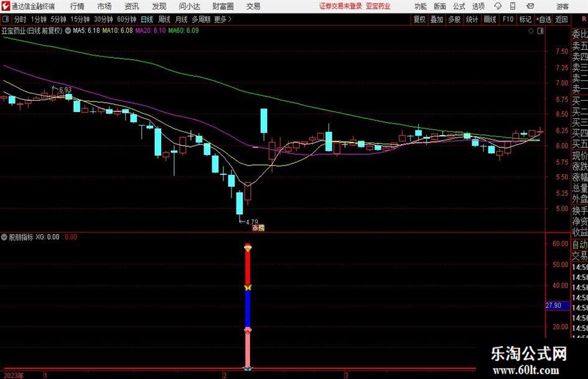Open the mail envelope icon
The height and width of the screenshot is (379, 588).
click(x=530, y=6)
